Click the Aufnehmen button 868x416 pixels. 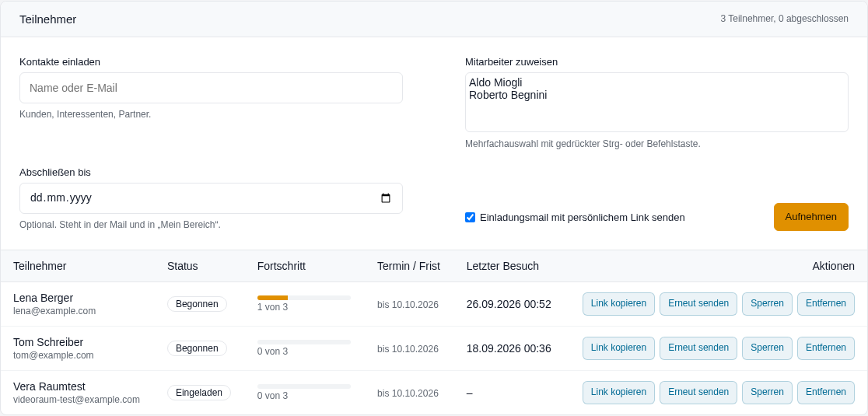coord(811,217)
